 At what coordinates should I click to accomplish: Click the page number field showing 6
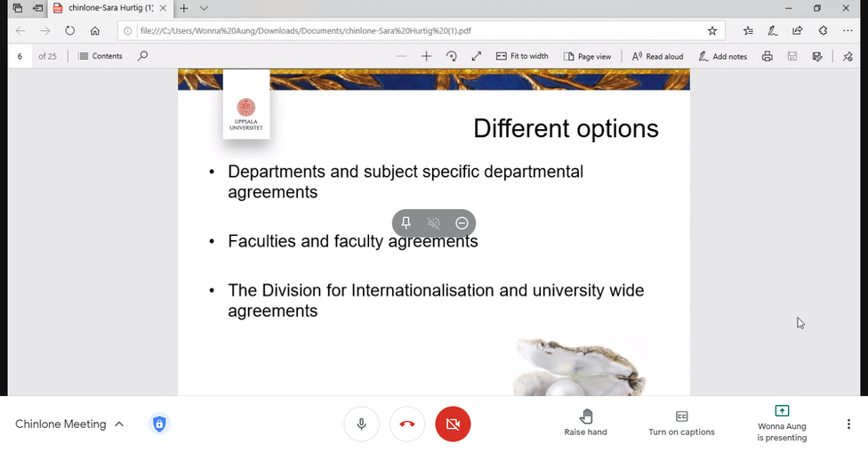[x=20, y=56]
